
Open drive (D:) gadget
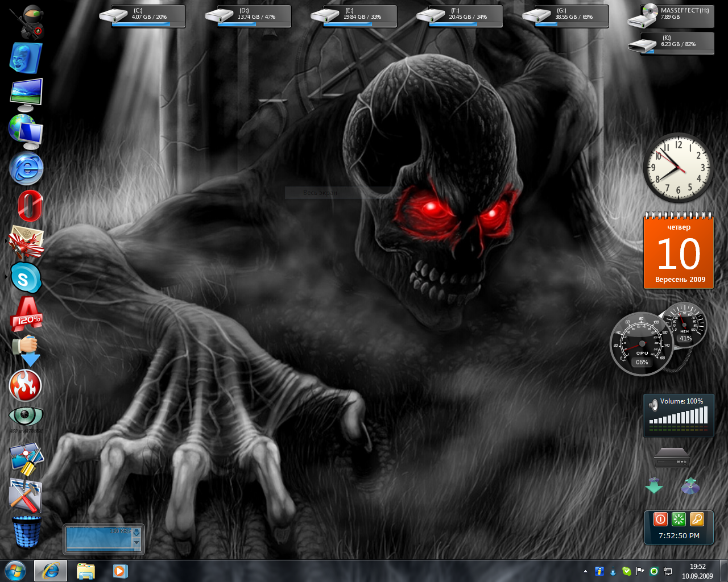click(x=248, y=16)
